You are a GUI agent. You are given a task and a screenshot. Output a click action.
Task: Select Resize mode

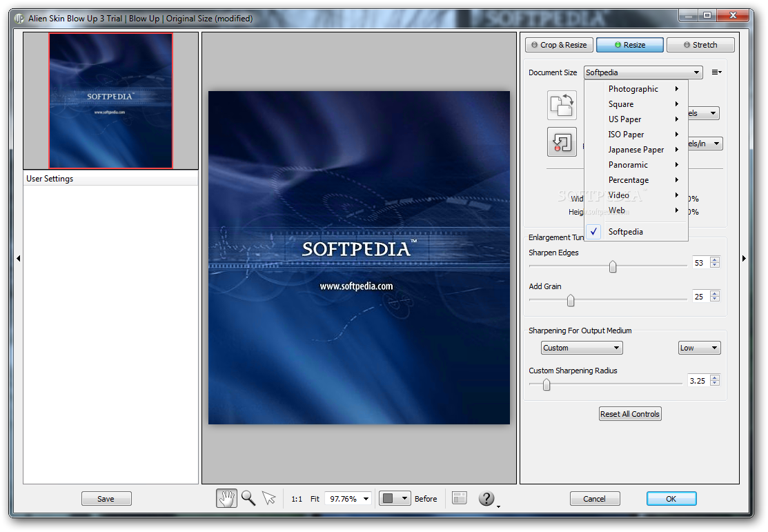point(630,45)
